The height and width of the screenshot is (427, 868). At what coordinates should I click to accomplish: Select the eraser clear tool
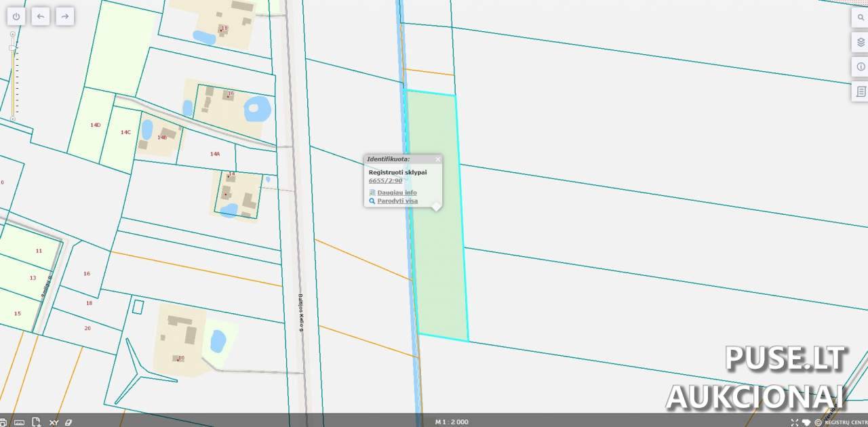click(68, 422)
